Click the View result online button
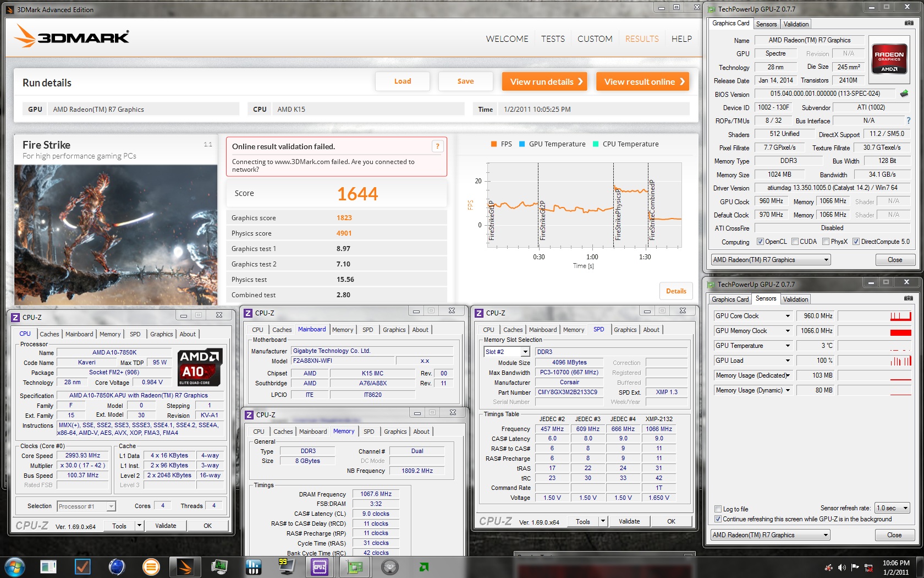The image size is (924, 578). [x=643, y=81]
